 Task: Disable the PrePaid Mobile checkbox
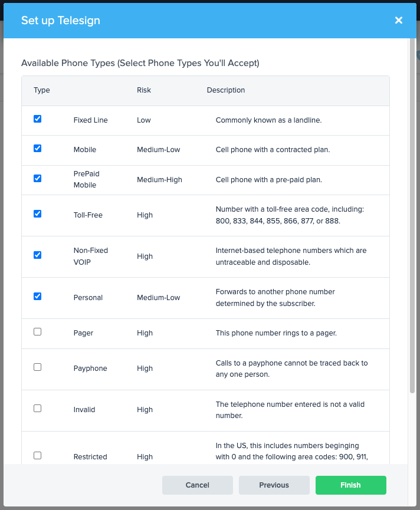tap(38, 178)
